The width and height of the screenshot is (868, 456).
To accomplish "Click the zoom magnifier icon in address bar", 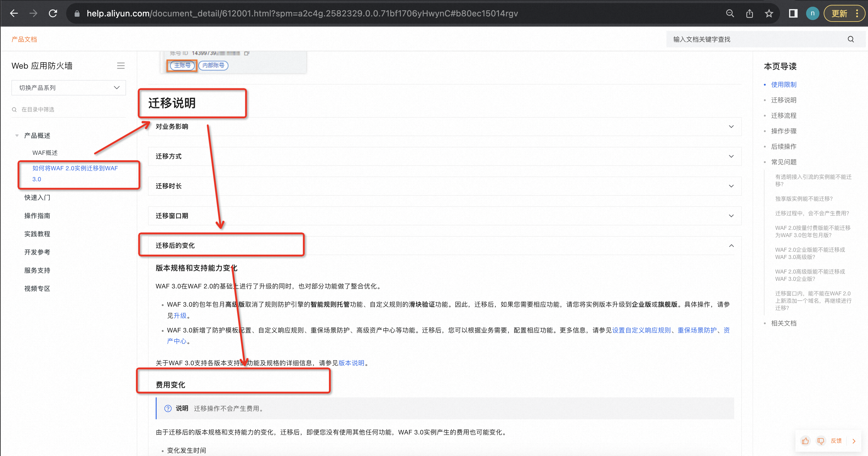I will 730,13.
